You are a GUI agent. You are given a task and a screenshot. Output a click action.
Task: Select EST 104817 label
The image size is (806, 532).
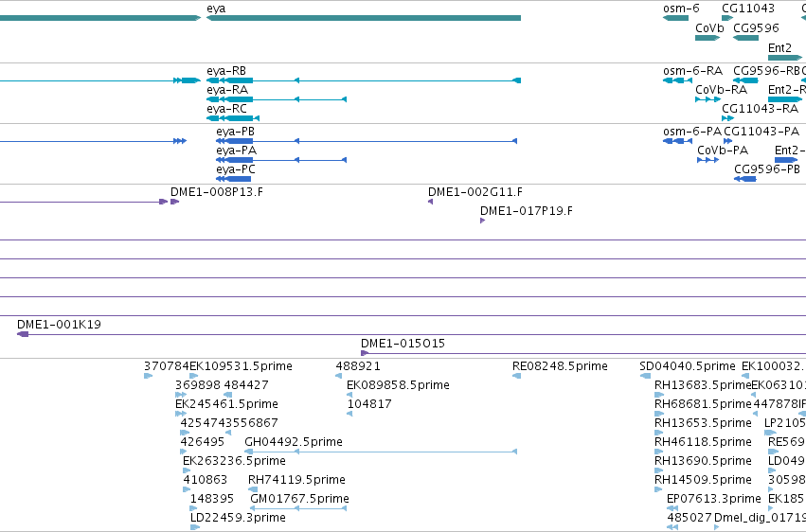coord(369,404)
